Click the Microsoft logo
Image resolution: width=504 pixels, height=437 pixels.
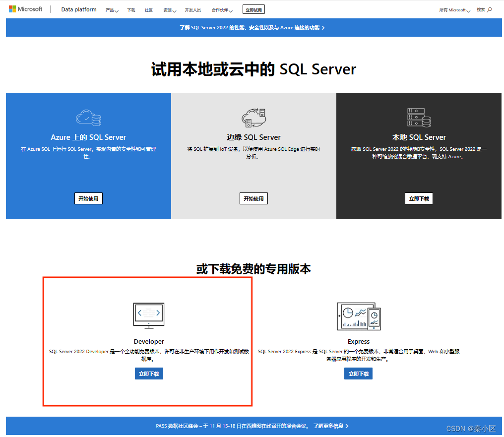26,9
